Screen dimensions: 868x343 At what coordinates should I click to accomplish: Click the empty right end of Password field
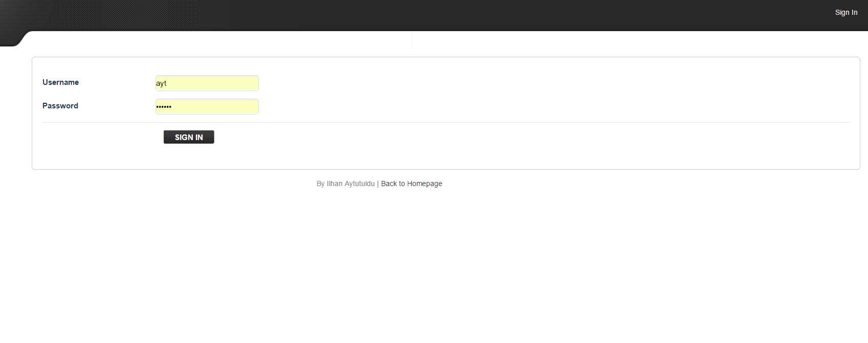coord(246,106)
